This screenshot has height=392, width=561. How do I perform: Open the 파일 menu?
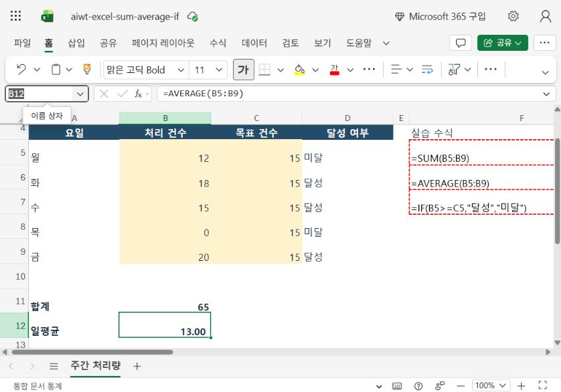pos(22,43)
